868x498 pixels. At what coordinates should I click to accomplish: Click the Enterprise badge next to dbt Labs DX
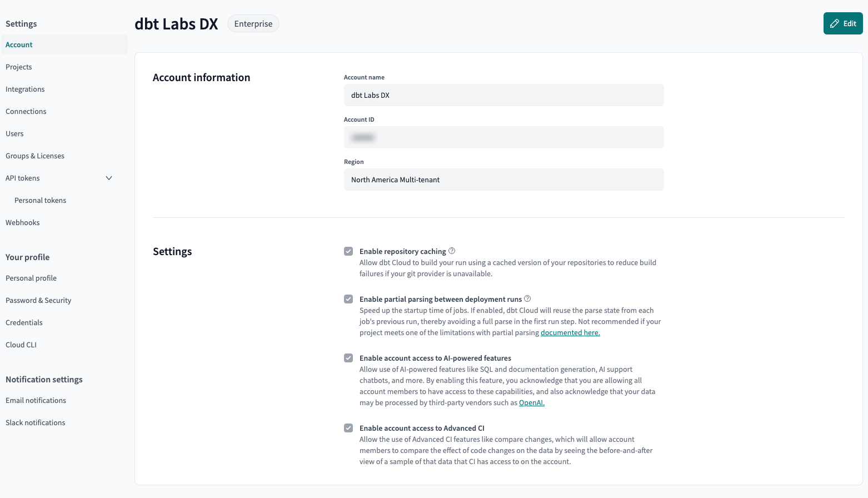click(x=253, y=23)
